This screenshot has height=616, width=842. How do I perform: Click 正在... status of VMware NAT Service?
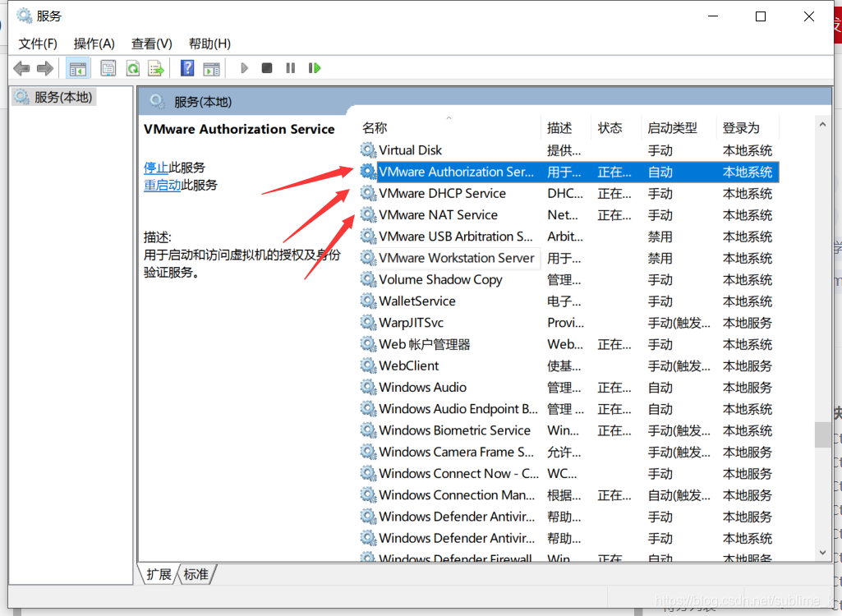click(614, 215)
